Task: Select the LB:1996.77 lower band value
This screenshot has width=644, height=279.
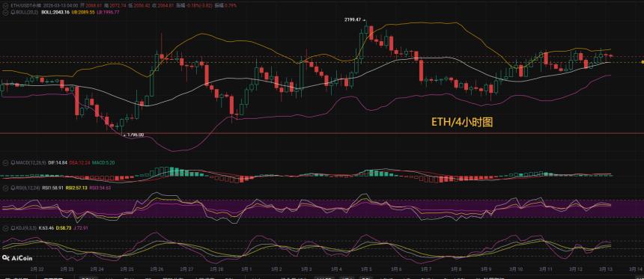Action: point(108,12)
